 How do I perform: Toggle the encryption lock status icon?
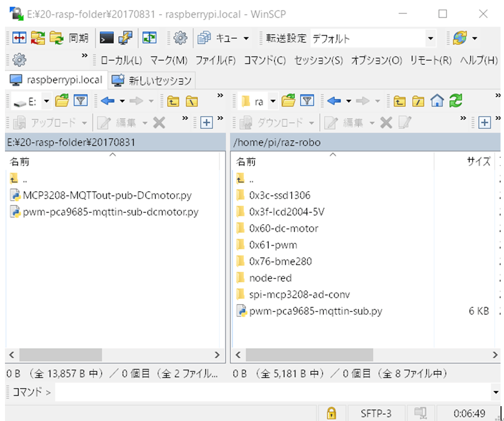[x=331, y=413]
